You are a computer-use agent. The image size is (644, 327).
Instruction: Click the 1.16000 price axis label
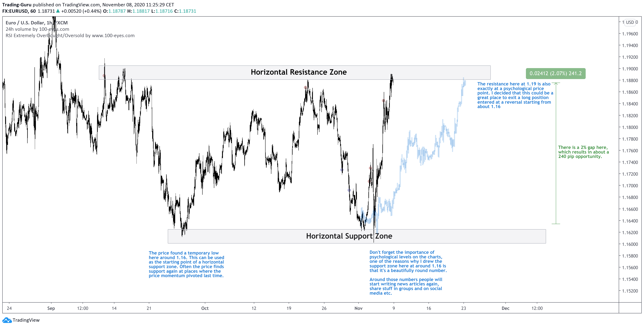(x=630, y=244)
